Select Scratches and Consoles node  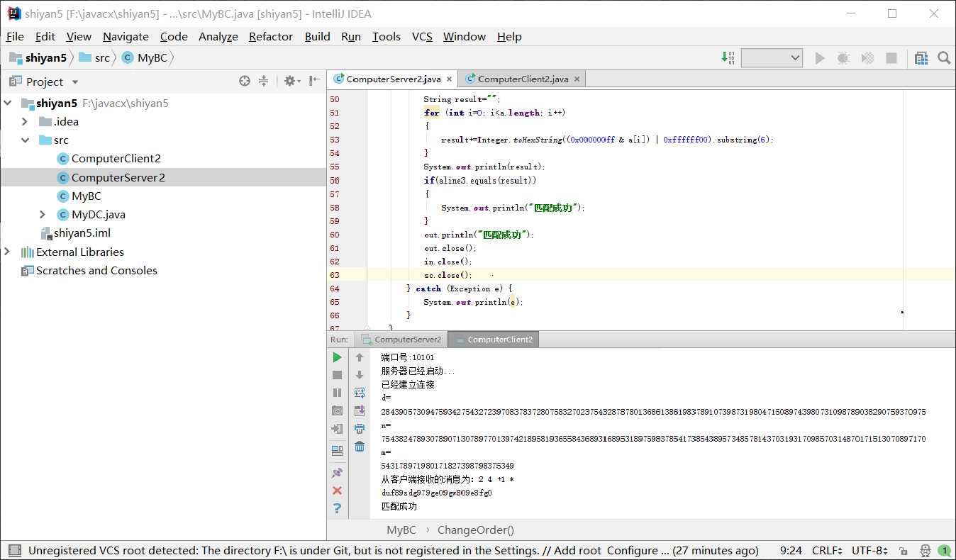point(90,270)
